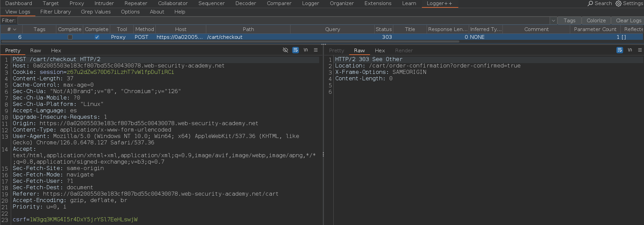Untick the second Complete checkbox in row 6

coord(97,37)
